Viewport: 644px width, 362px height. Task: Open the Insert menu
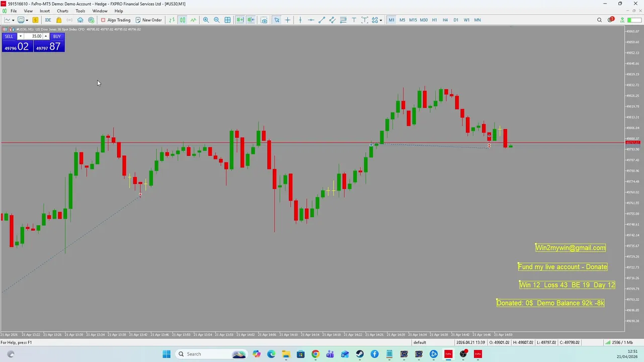[45, 11]
